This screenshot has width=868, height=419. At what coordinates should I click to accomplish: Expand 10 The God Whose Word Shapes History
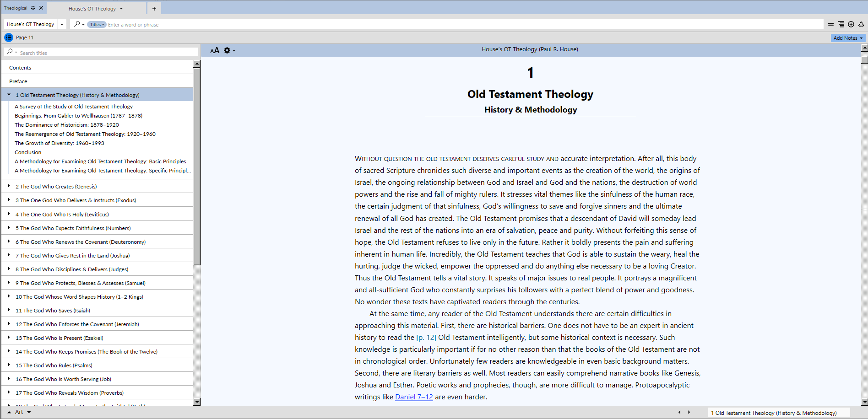pos(9,296)
